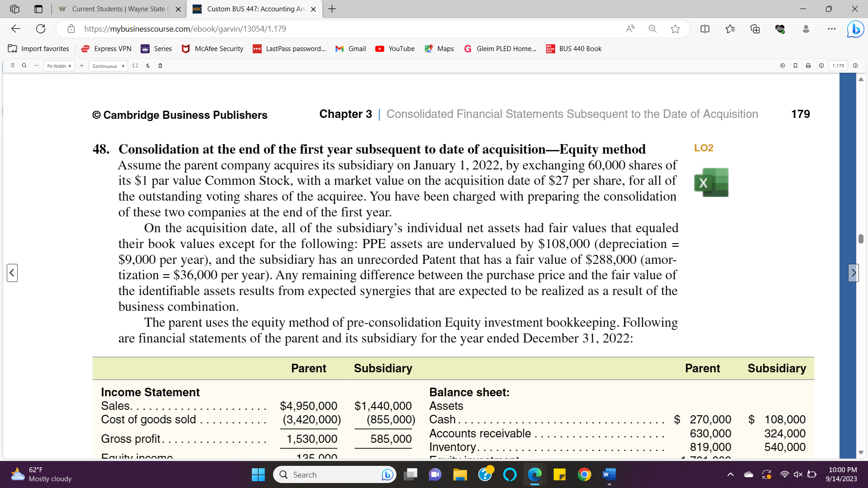Toggle dark mode with the moon icon

[148, 66]
